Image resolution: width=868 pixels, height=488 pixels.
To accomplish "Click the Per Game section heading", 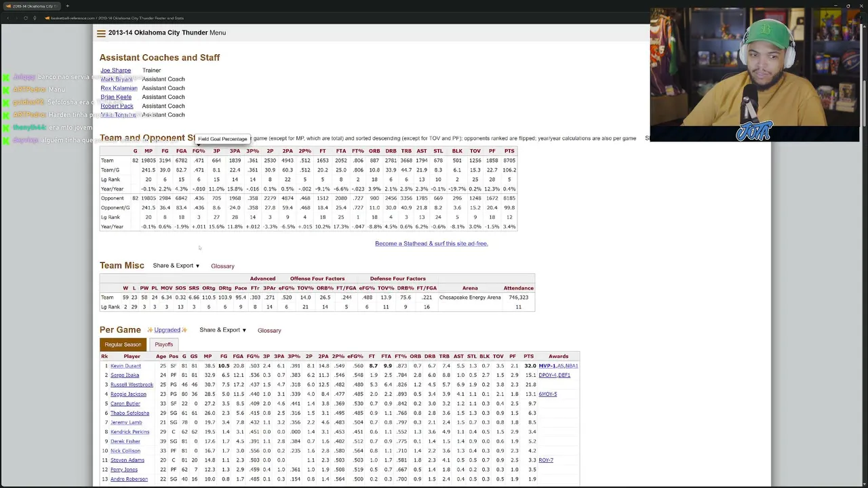I will pyautogui.click(x=120, y=330).
